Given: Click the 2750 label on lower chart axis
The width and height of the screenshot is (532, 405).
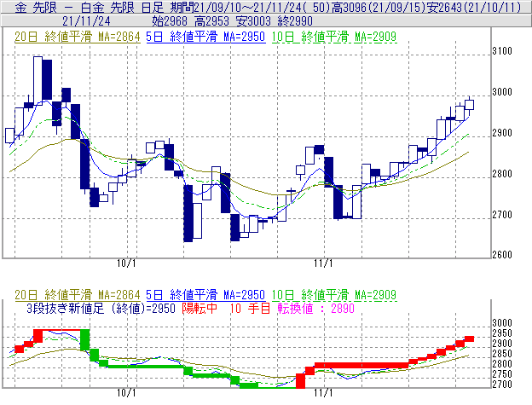Looking at the screenshot, I should pos(502,374).
